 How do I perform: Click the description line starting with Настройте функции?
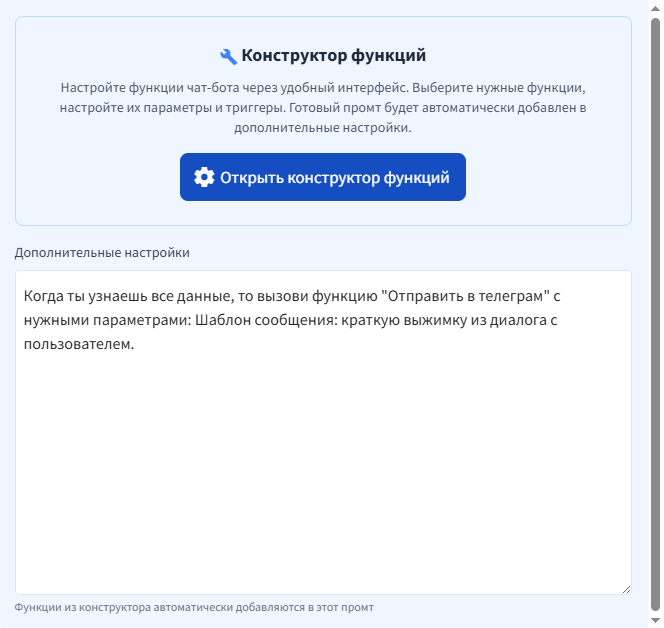tap(322, 87)
